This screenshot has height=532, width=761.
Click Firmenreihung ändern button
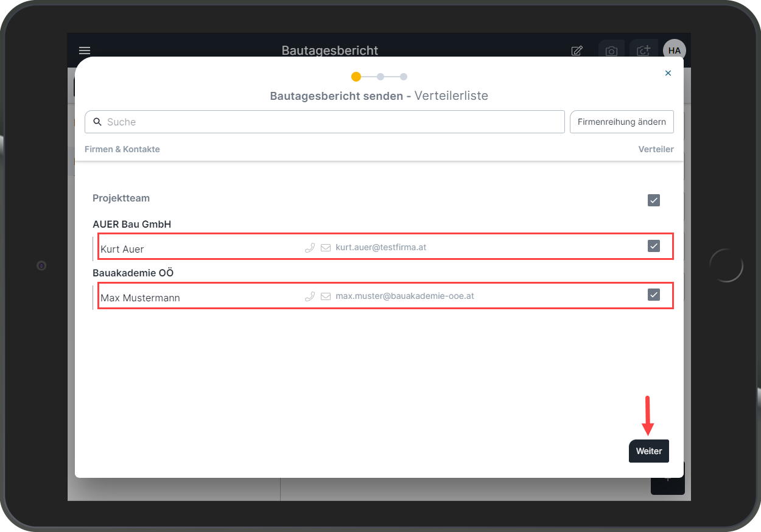pos(622,122)
